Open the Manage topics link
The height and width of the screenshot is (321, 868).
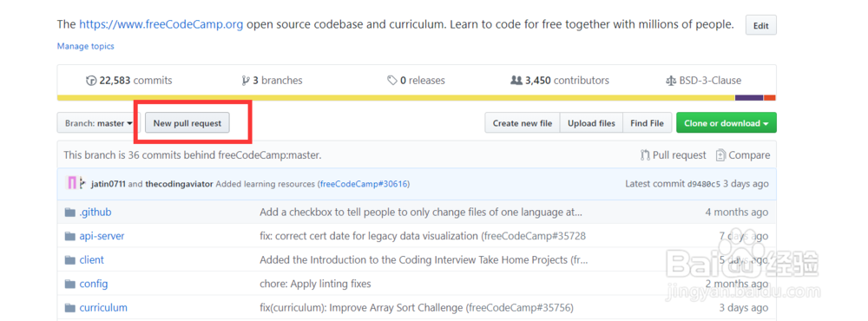(x=86, y=46)
